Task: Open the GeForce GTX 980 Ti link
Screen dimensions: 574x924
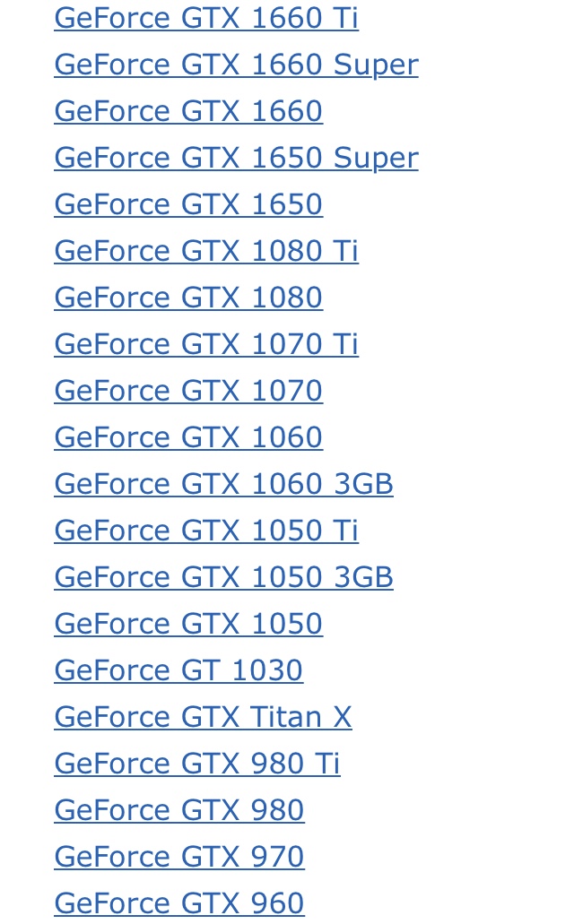Action: click(x=197, y=763)
